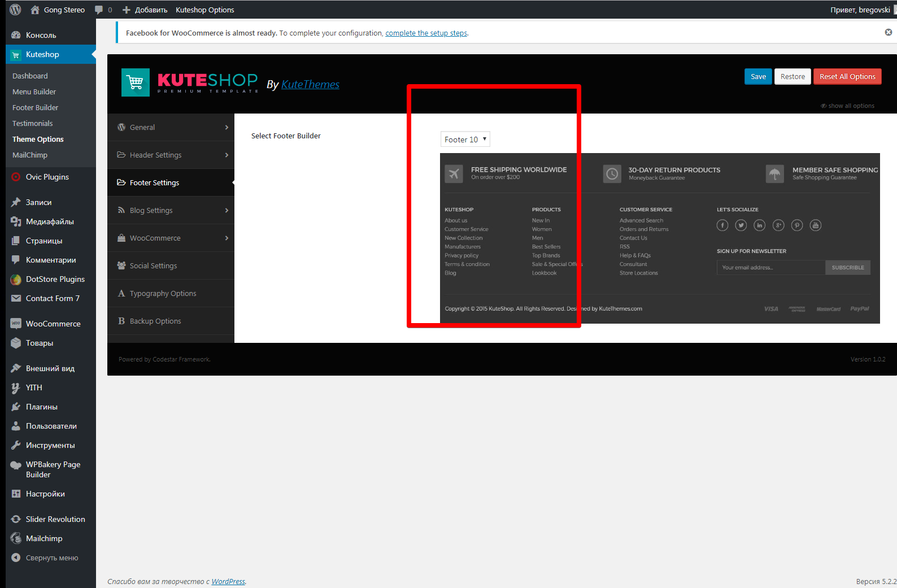Image resolution: width=897 pixels, height=588 pixels.
Task: Click the Плагины plug icon
Action: click(x=16, y=407)
